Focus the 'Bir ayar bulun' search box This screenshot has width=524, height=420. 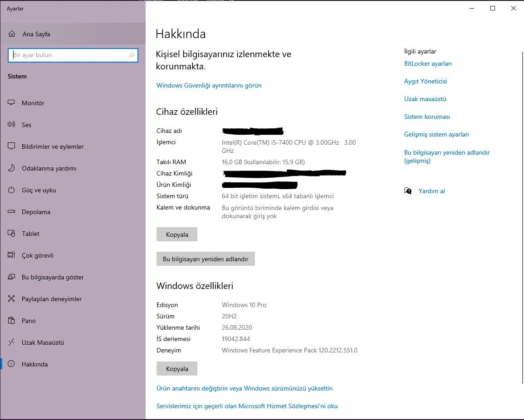click(x=73, y=55)
